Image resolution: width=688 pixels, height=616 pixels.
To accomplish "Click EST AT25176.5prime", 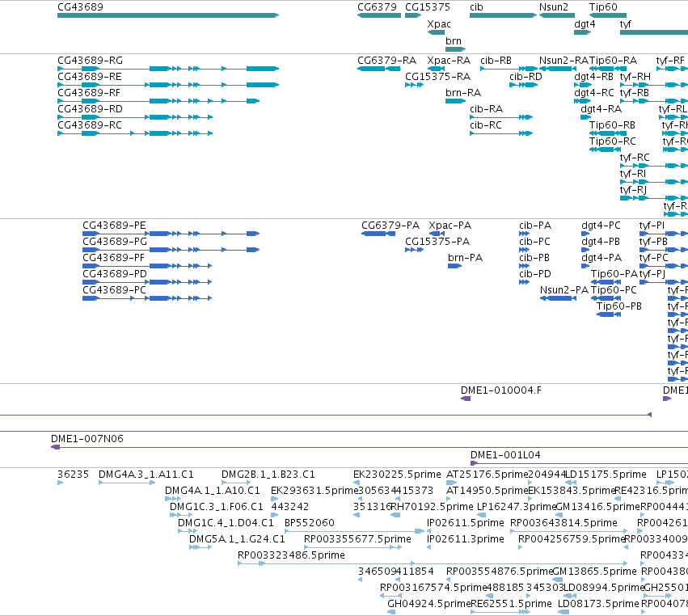I will (x=451, y=483).
